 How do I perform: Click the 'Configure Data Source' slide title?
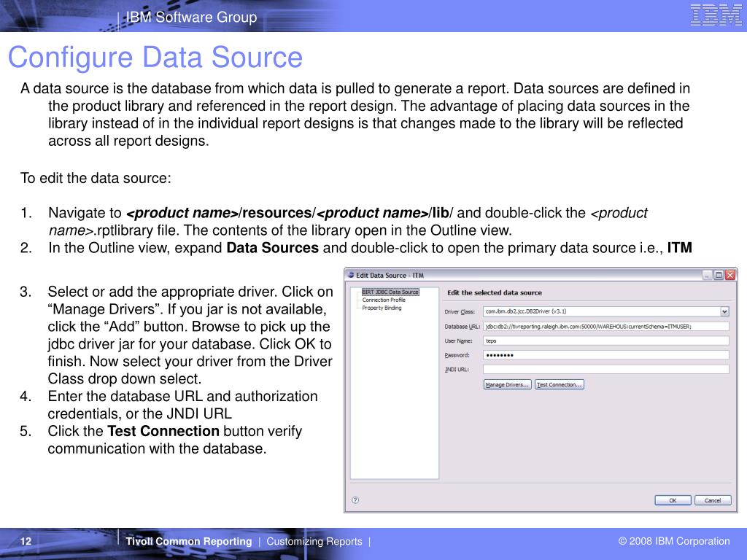pyautogui.click(x=155, y=57)
